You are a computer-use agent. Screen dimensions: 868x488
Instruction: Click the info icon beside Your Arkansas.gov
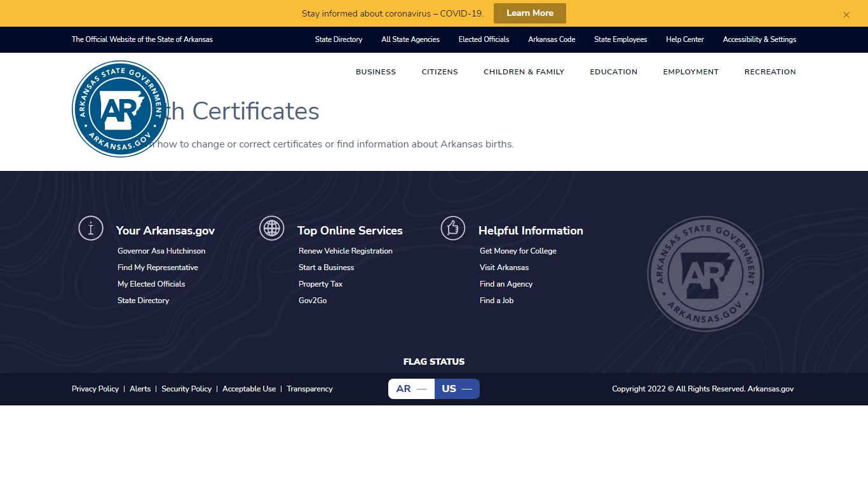click(91, 227)
